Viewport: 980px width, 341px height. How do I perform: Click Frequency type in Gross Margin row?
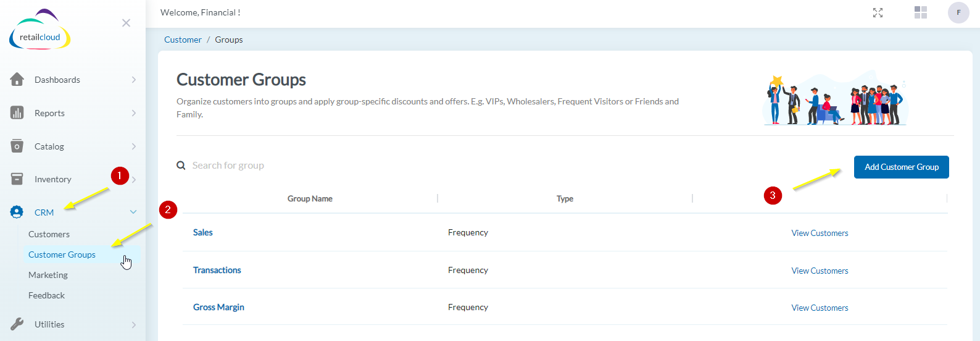coord(468,307)
